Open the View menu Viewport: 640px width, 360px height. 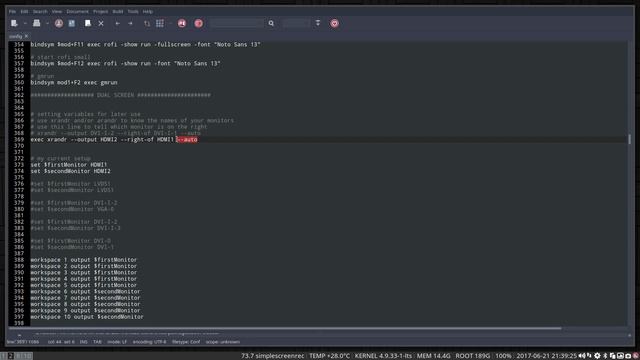click(x=57, y=11)
